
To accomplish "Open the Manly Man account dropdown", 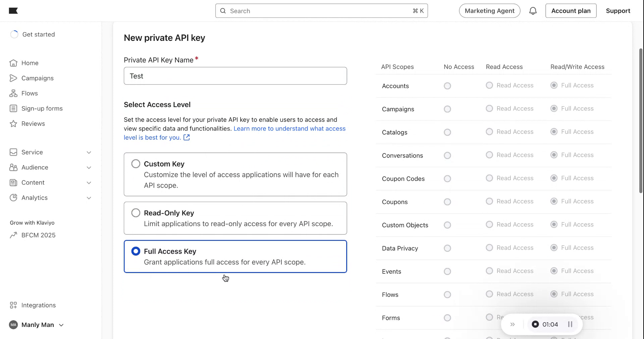I will [x=37, y=325].
